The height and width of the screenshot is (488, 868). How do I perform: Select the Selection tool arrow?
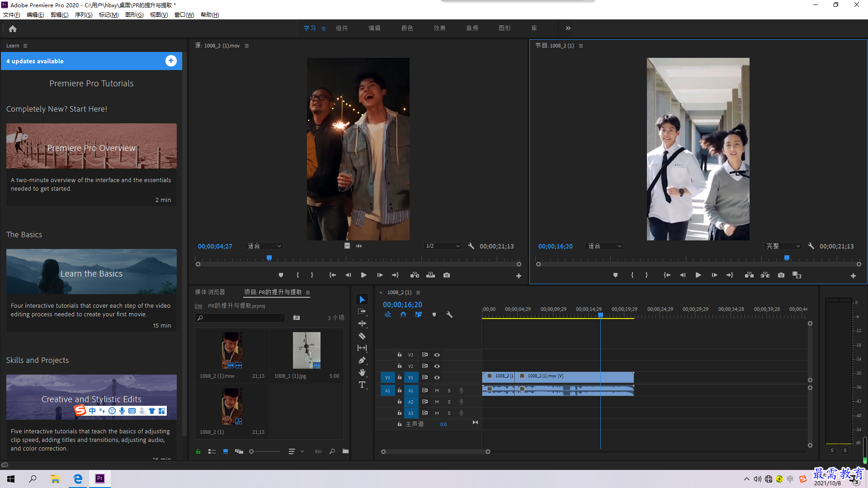pyautogui.click(x=362, y=300)
